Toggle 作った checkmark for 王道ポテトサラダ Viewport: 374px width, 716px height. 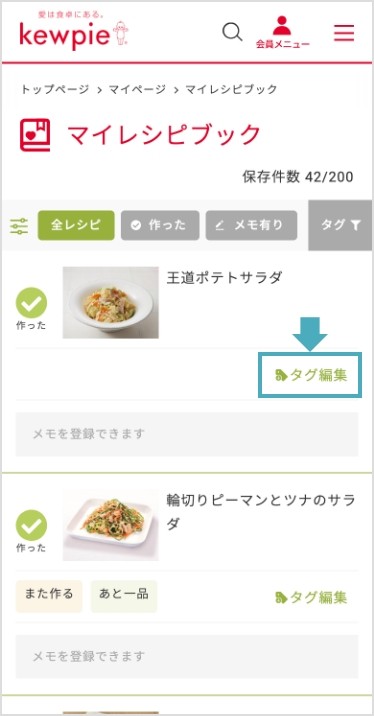(31, 303)
